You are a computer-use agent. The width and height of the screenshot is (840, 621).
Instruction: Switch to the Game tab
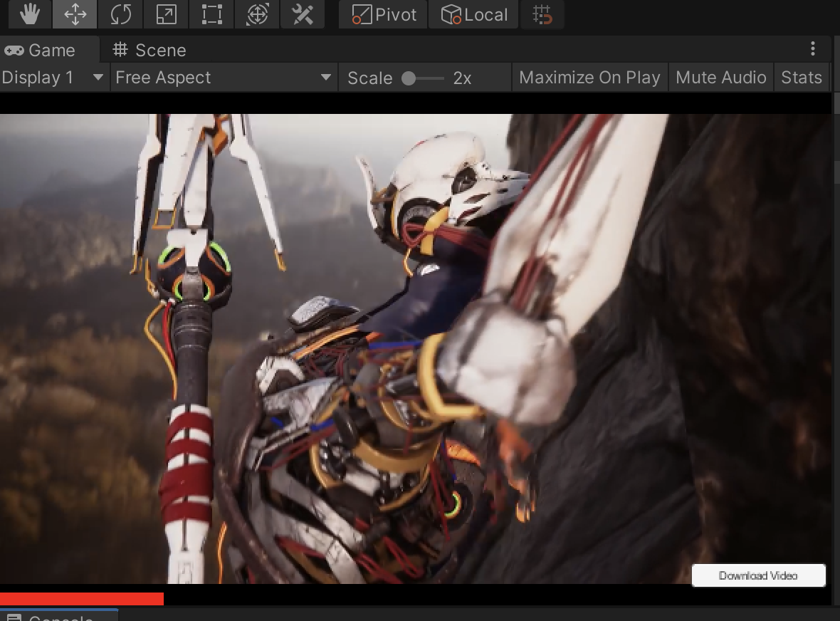point(49,50)
